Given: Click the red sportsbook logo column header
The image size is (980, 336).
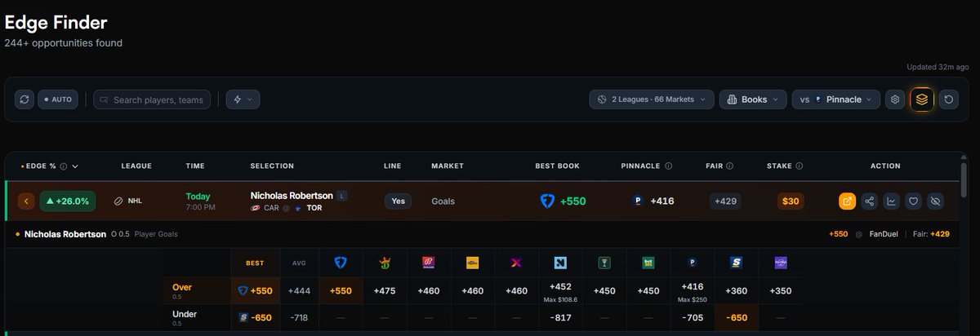Looking at the screenshot, I should pos(429,263).
